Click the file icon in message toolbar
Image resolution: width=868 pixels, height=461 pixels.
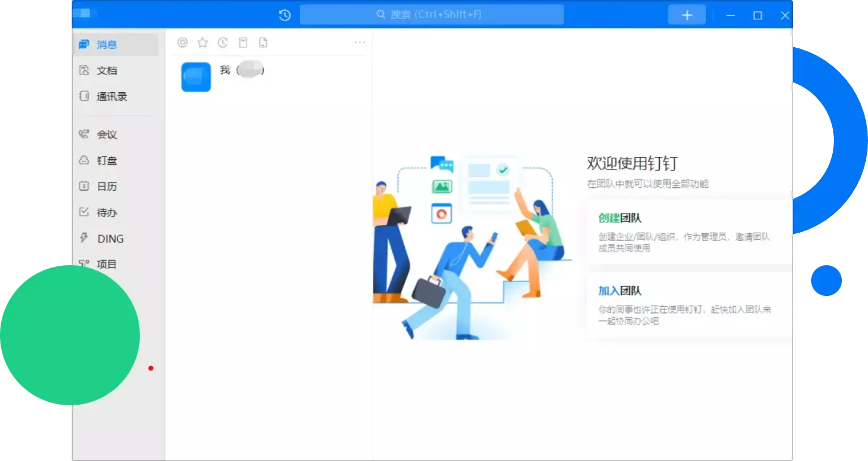[x=263, y=42]
